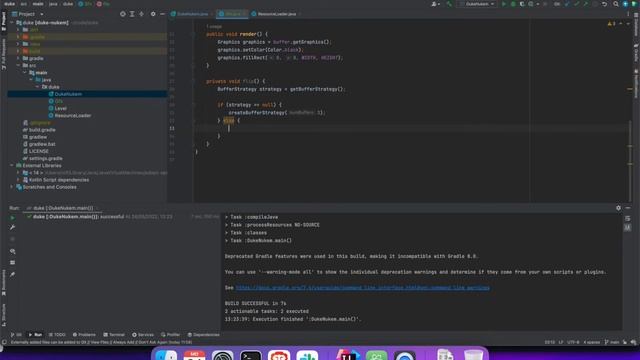
Task: Open the DukeNukem run configuration dropdown
Action: click(x=478, y=4)
